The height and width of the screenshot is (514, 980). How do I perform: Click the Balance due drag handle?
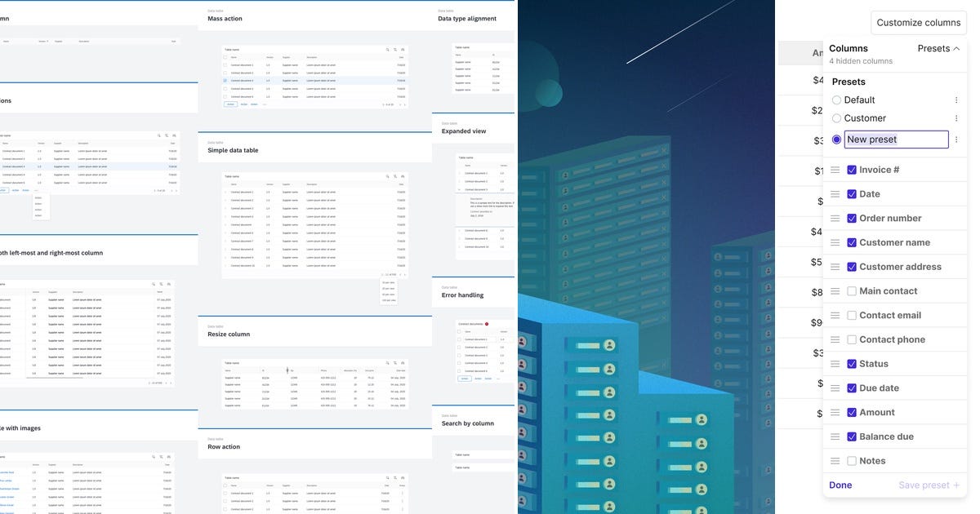[835, 436]
